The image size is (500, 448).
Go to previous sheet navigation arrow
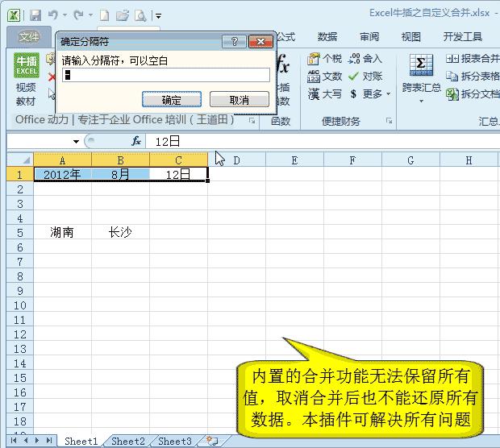[x=26, y=441]
